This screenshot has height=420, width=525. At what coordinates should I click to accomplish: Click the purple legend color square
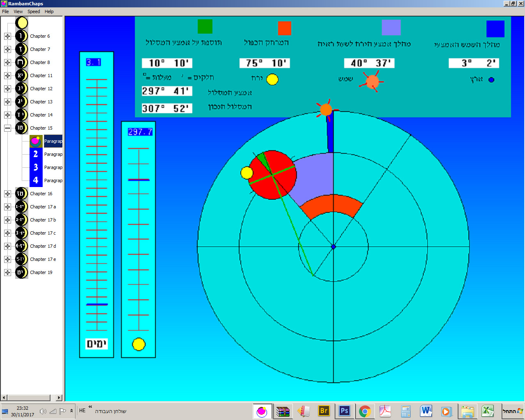pyautogui.click(x=391, y=27)
